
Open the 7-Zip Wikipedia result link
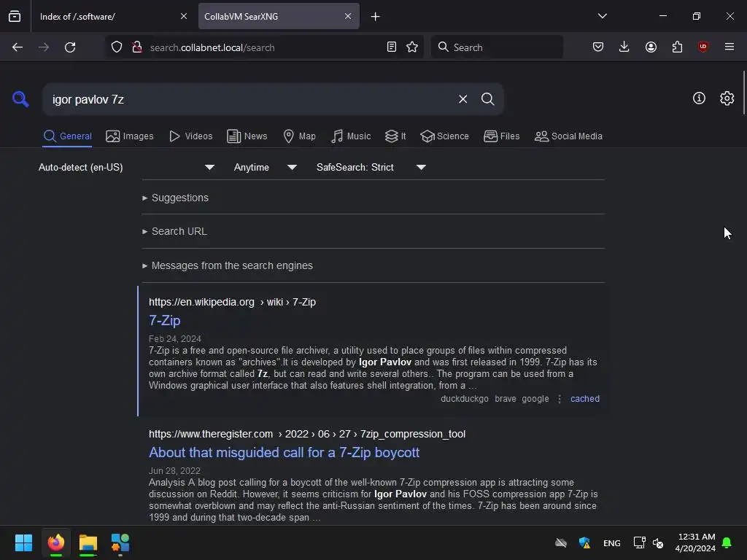click(x=164, y=321)
